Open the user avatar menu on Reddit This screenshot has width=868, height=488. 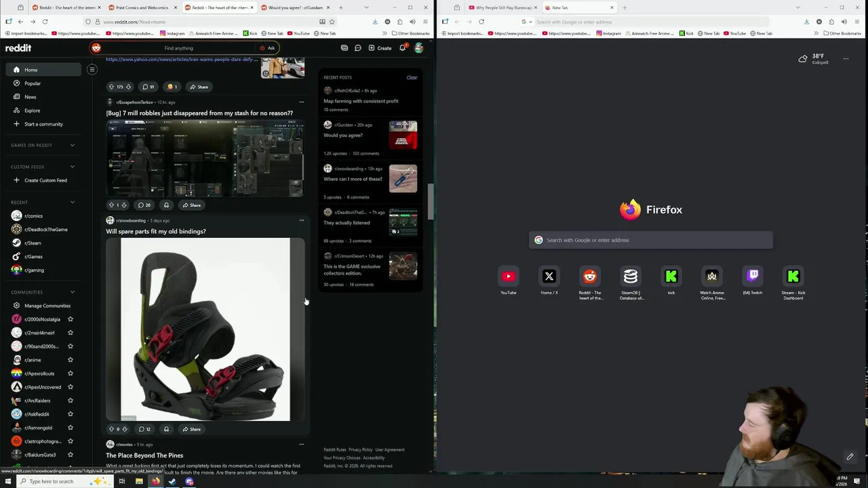coord(418,48)
